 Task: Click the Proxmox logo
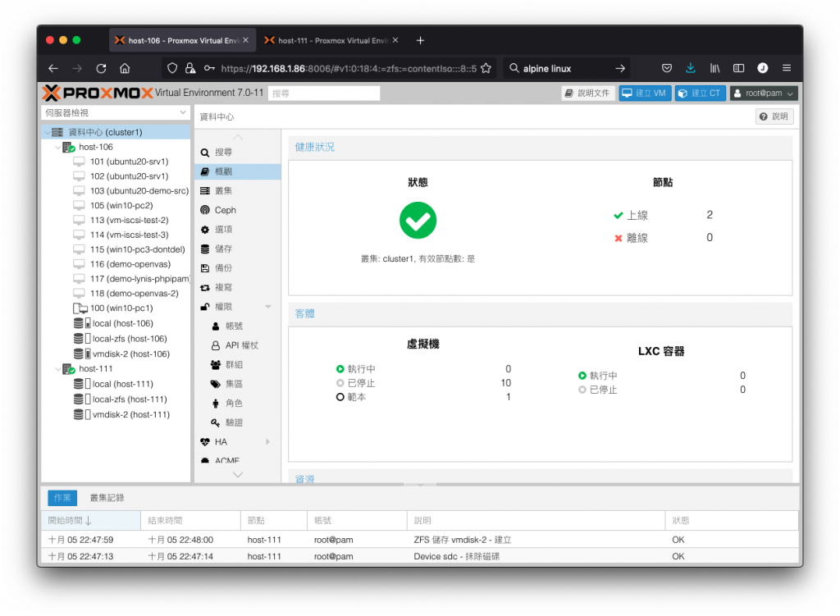pyautogui.click(x=98, y=94)
